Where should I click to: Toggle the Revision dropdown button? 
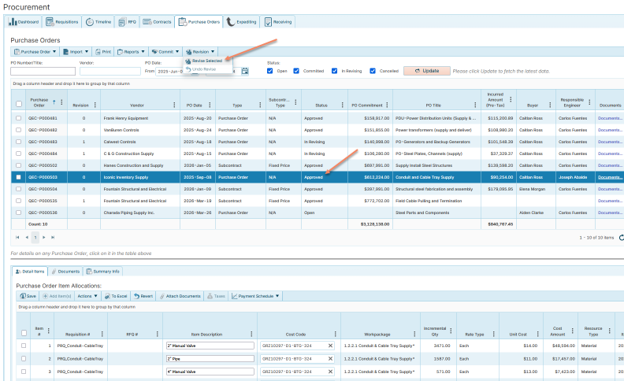pos(200,52)
